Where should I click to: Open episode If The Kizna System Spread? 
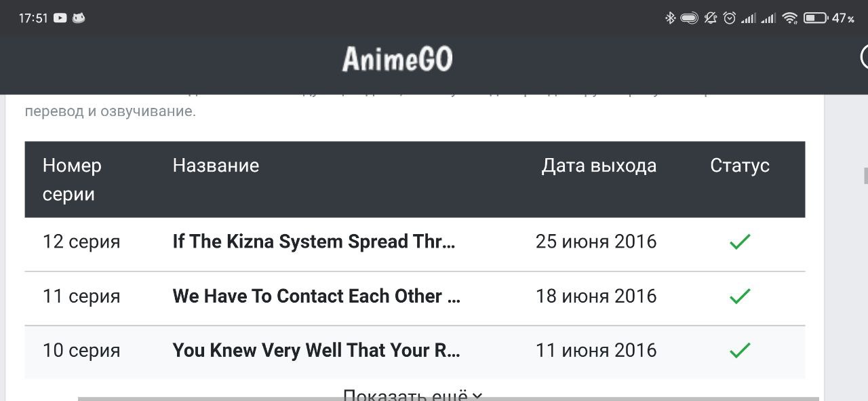tap(315, 242)
